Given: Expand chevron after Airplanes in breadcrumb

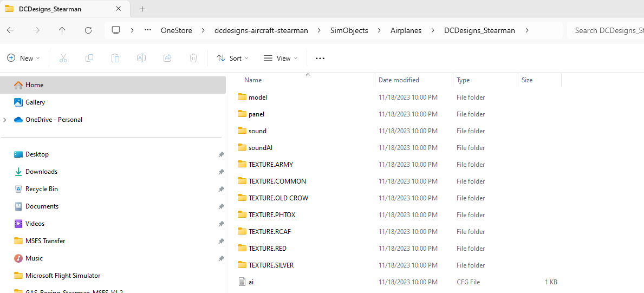Looking at the screenshot, I should (x=432, y=30).
